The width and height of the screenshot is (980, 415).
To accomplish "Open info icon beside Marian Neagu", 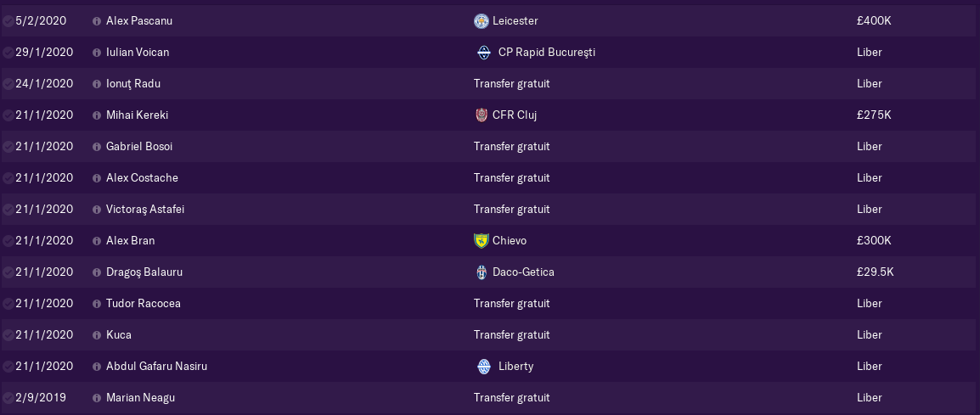I will click(96, 397).
